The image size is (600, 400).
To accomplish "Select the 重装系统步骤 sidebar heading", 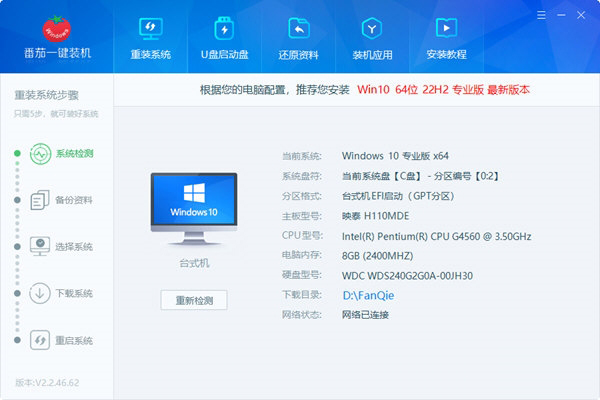I will click(46, 96).
